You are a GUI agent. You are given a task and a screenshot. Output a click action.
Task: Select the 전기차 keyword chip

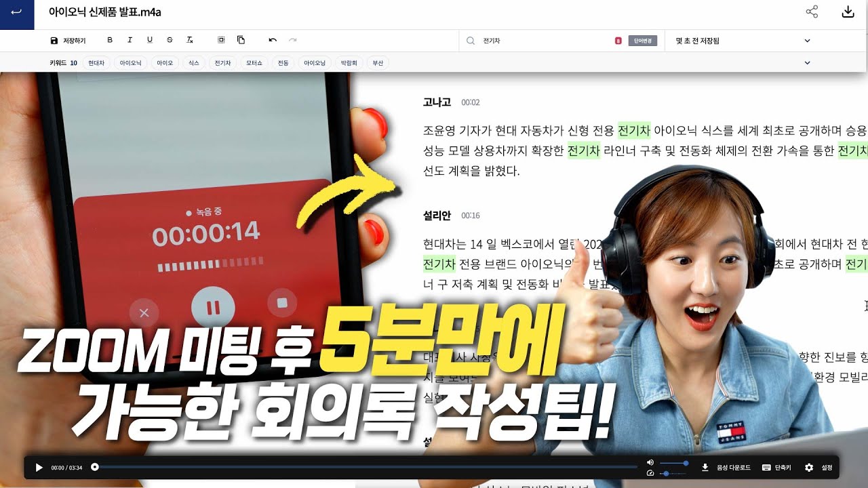pyautogui.click(x=222, y=63)
